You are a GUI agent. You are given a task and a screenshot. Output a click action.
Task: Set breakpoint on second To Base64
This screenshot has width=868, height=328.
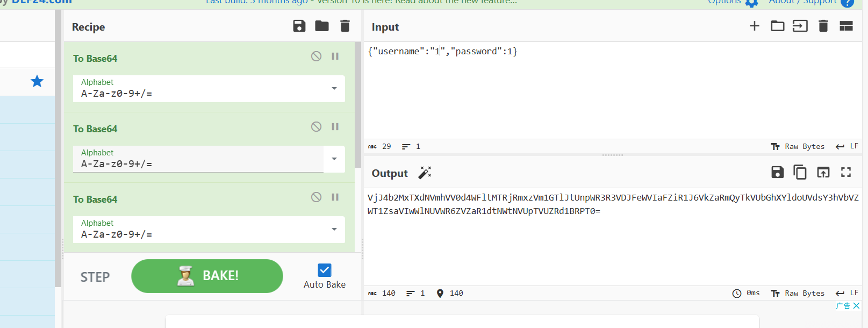[x=335, y=127]
